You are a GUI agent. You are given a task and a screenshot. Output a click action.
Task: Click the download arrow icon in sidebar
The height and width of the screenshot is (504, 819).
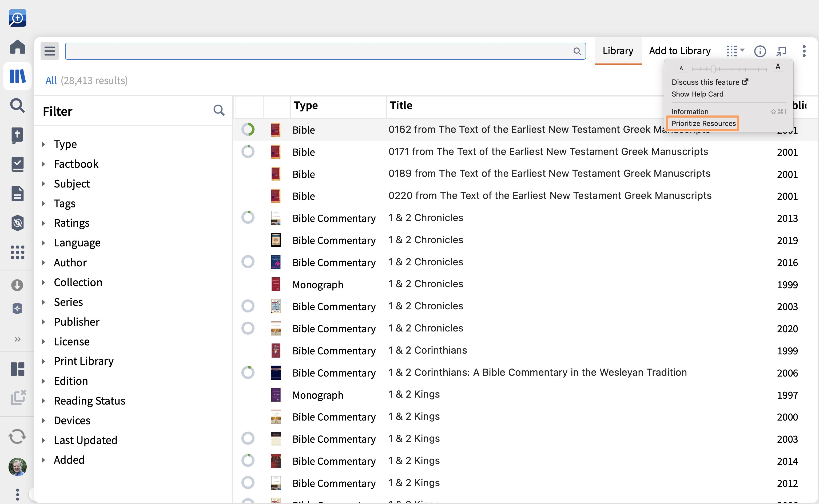pos(17,285)
